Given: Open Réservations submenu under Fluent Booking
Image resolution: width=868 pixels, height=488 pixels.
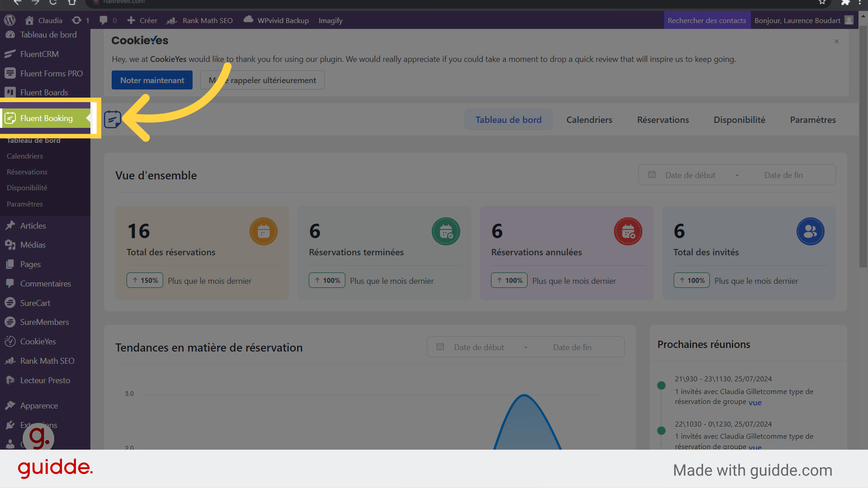Looking at the screenshot, I should click(27, 172).
